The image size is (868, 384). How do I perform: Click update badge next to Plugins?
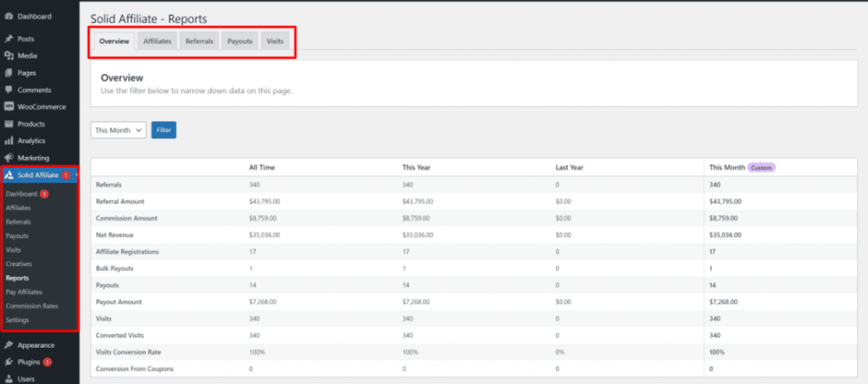point(47,363)
